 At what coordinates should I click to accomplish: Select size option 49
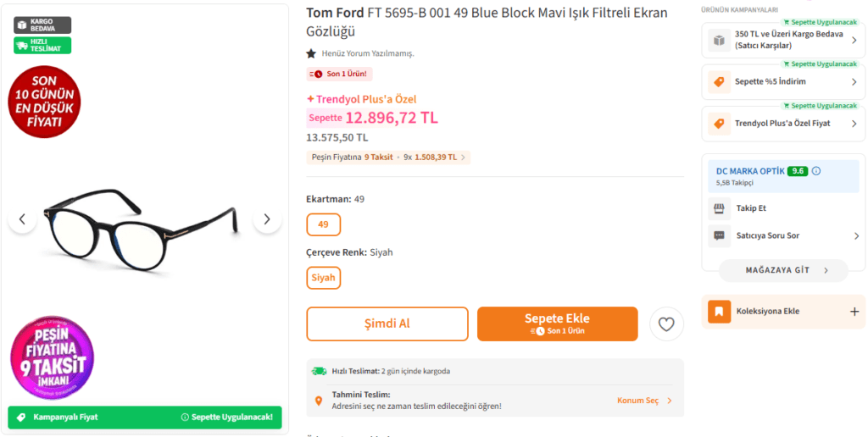point(323,224)
